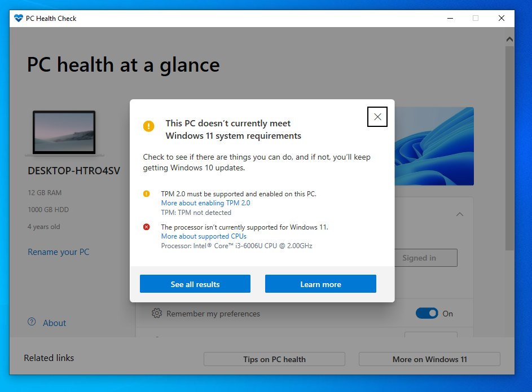Click the PC Health Check heart logo
Screen dimensions: 532x392
18,18
